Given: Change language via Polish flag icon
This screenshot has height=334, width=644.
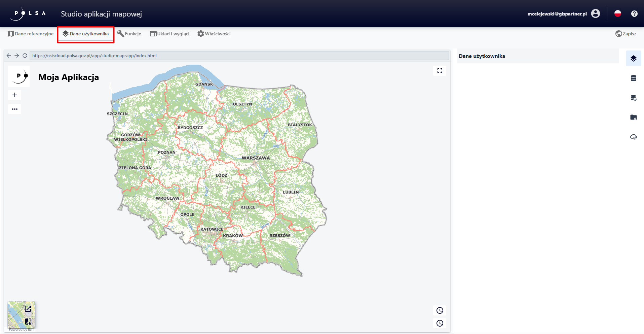Looking at the screenshot, I should [617, 13].
